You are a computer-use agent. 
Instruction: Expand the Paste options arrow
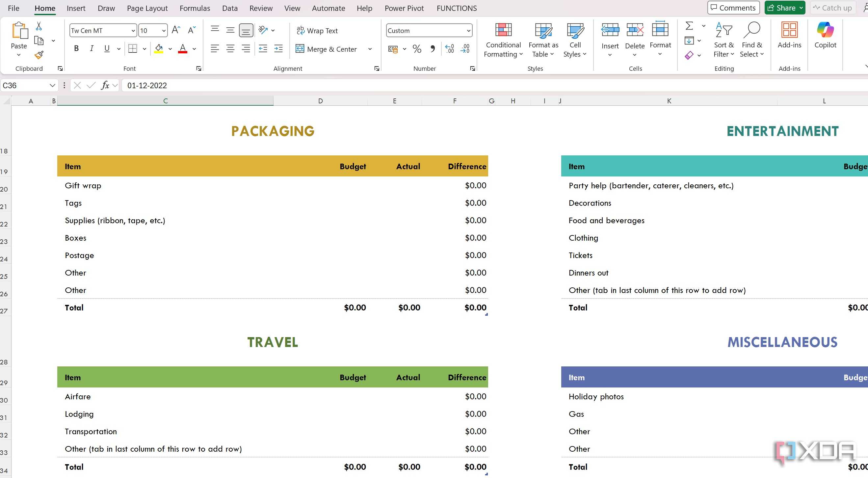coord(19,55)
